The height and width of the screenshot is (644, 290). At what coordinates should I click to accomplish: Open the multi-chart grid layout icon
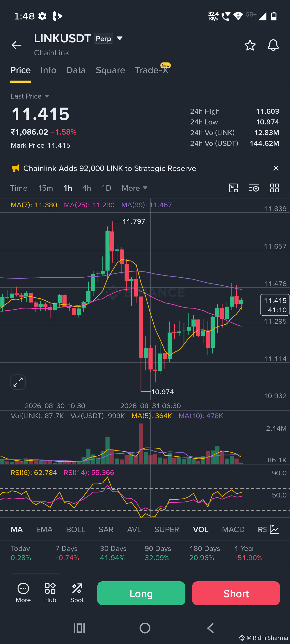(275, 188)
